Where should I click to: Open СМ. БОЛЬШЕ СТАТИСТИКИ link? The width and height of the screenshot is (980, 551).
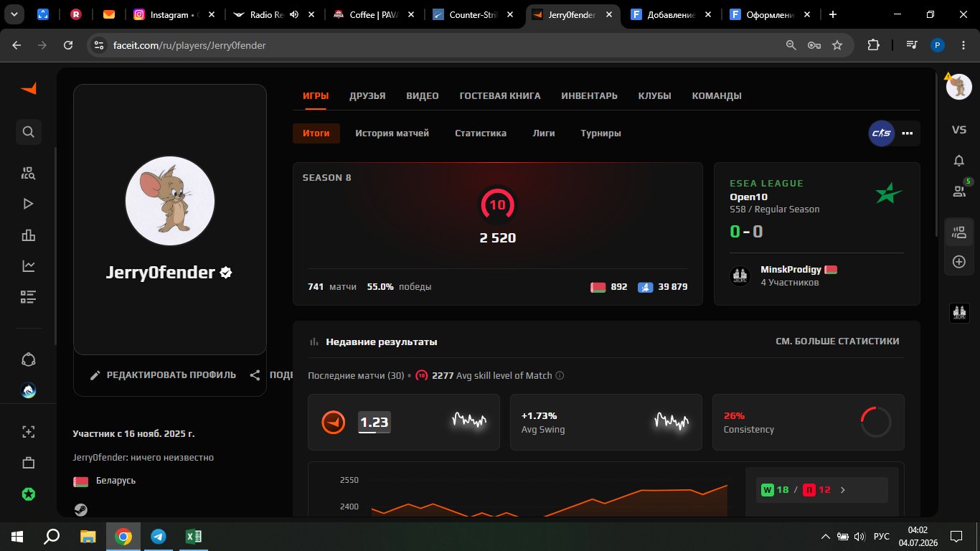[837, 342]
